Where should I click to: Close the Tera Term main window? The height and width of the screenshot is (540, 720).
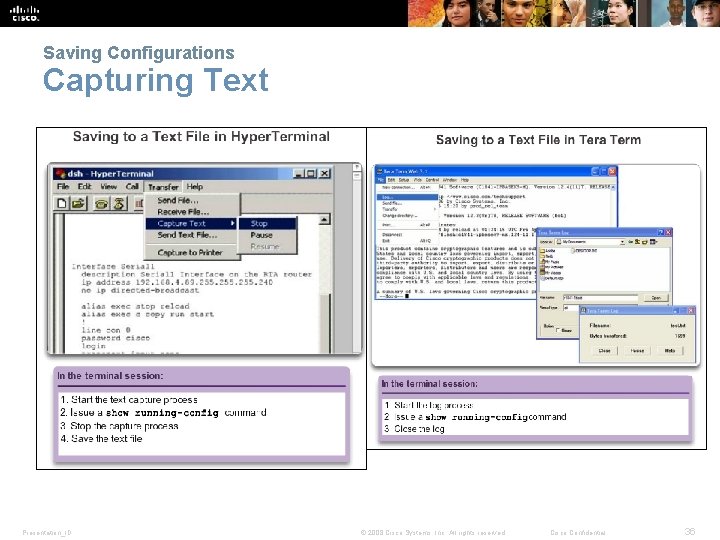click(612, 171)
